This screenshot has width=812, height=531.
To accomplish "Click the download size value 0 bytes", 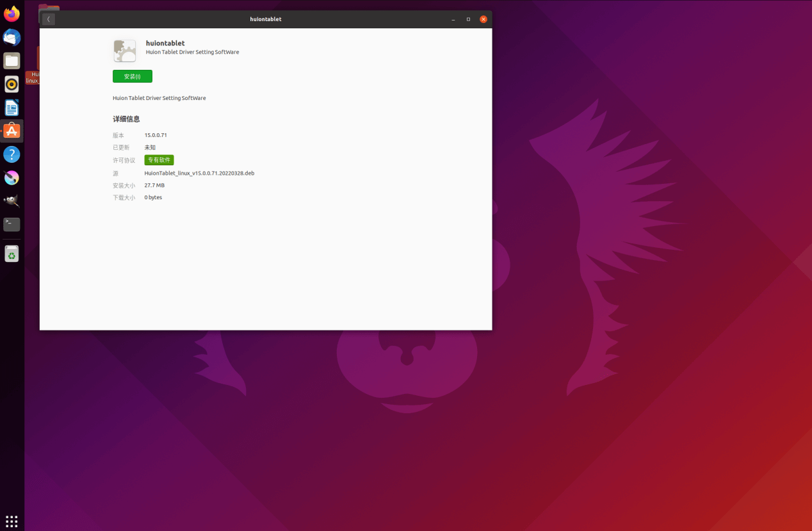I will click(x=153, y=197).
